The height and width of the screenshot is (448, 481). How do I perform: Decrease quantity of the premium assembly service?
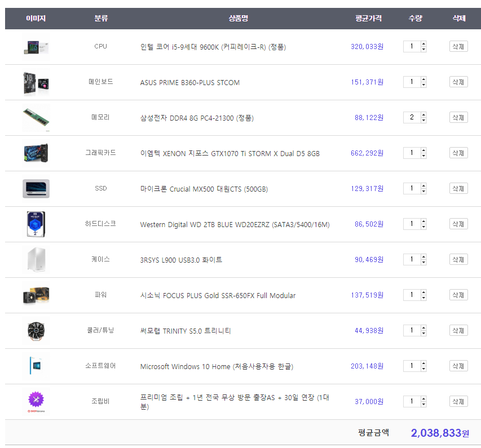coord(423,404)
